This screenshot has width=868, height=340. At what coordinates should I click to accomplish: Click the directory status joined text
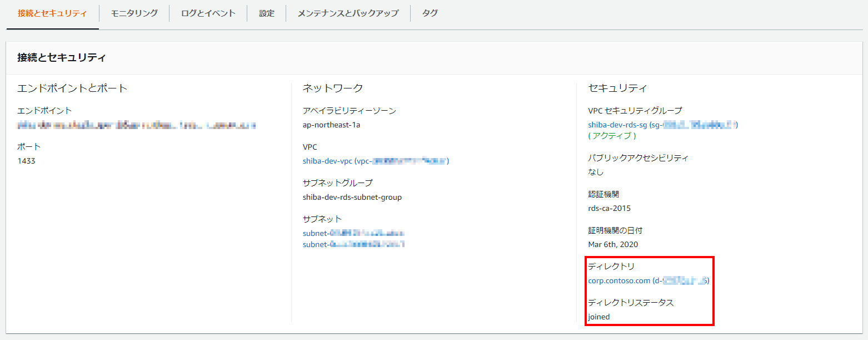click(x=598, y=316)
